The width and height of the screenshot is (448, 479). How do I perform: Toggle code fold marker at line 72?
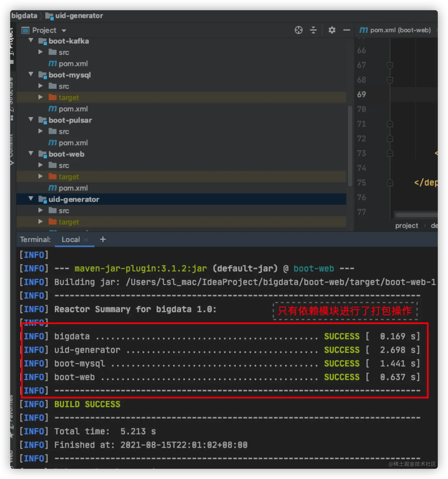click(x=390, y=139)
